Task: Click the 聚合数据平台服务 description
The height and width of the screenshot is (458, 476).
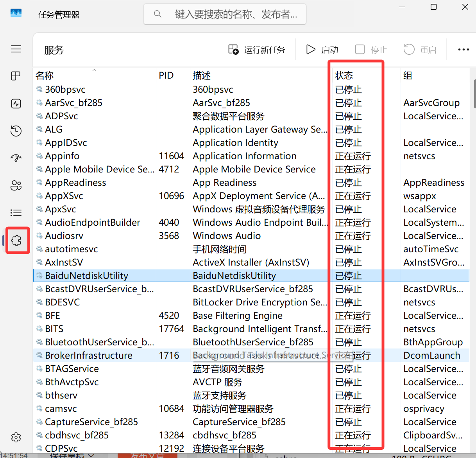Action: point(229,116)
